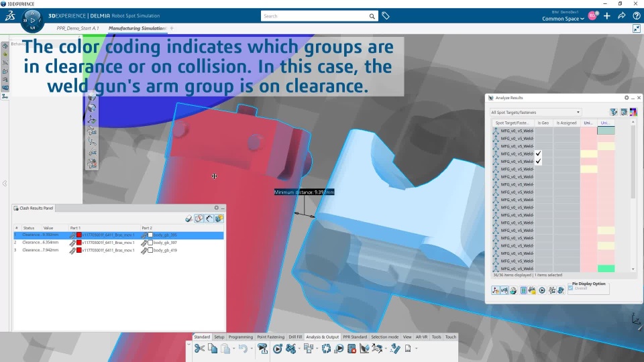Click the play simulation icon with target

278,349
